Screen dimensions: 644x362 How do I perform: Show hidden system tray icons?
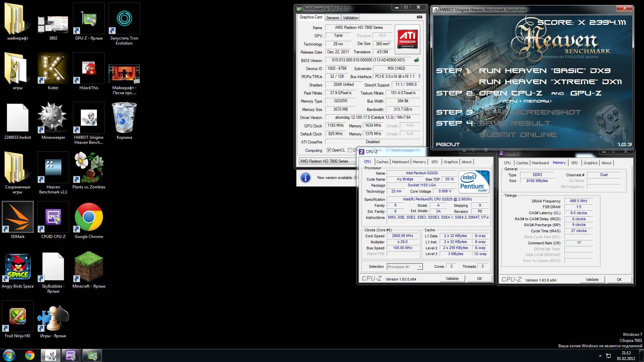(600, 356)
